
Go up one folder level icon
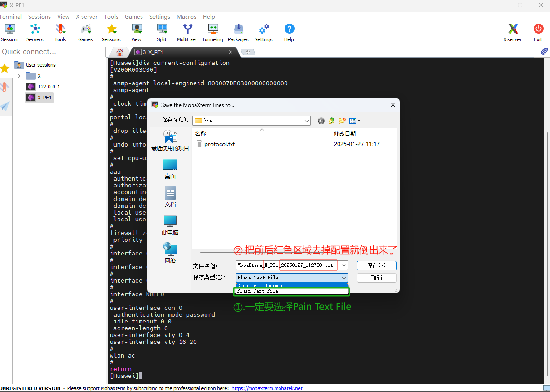pyautogui.click(x=332, y=121)
